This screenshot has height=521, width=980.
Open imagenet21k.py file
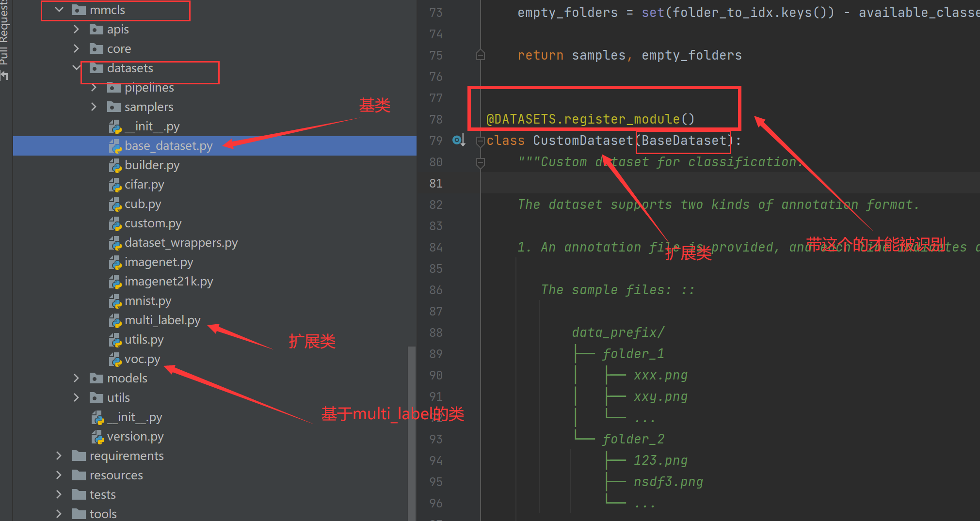tap(169, 282)
